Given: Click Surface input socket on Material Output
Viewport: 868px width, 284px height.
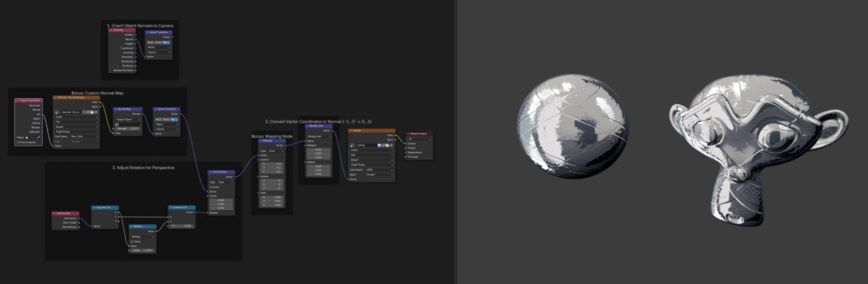Looking at the screenshot, I should [406, 144].
